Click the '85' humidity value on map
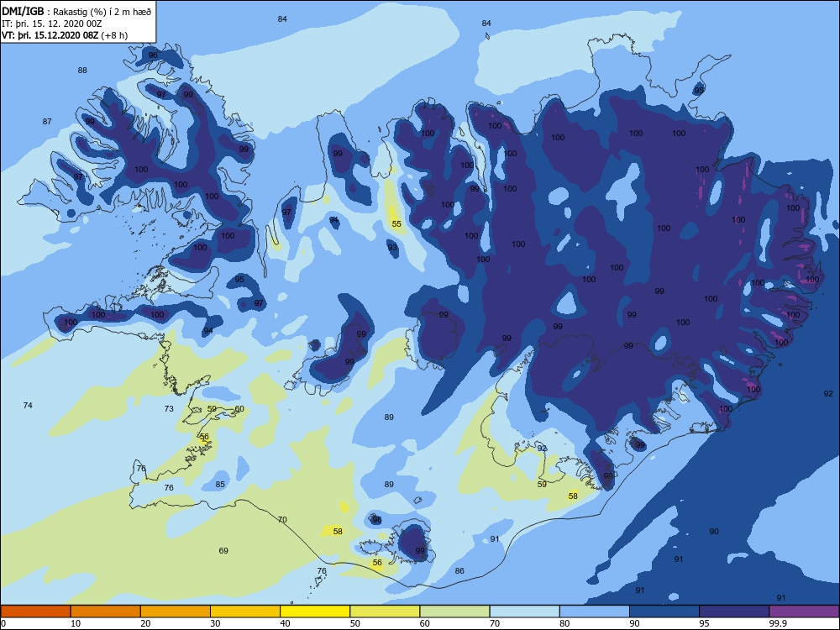The image size is (840, 630). tap(220, 485)
